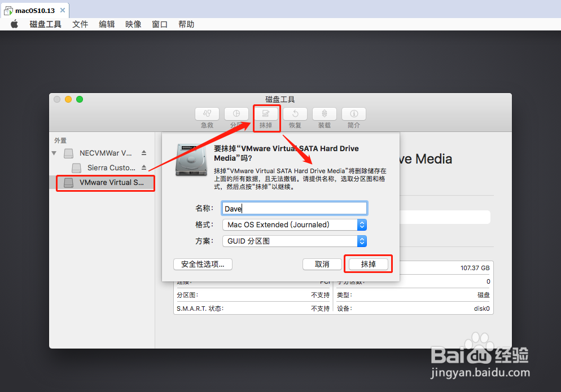Click the 分区图 label in info table
Screen dimensions: 561x392
click(187, 295)
